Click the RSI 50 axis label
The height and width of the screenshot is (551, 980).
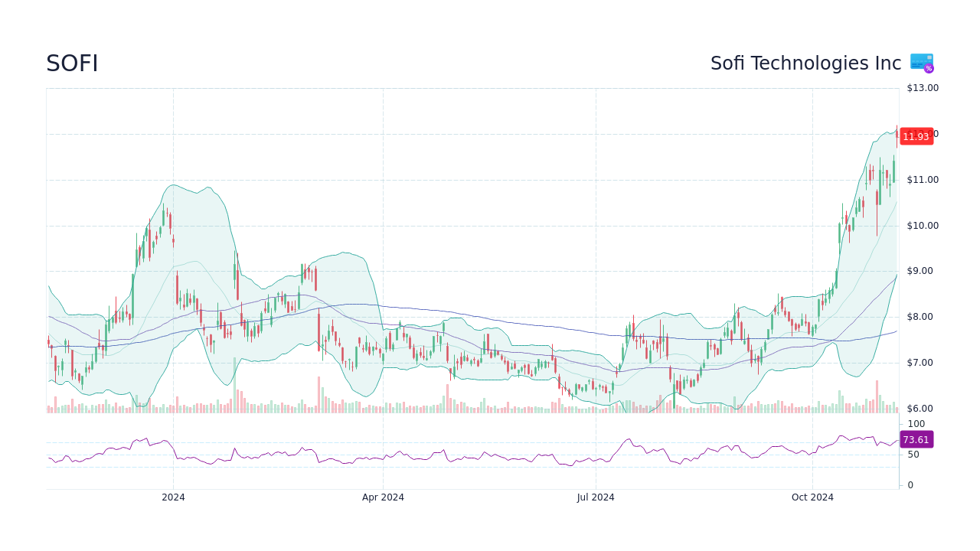click(x=913, y=455)
